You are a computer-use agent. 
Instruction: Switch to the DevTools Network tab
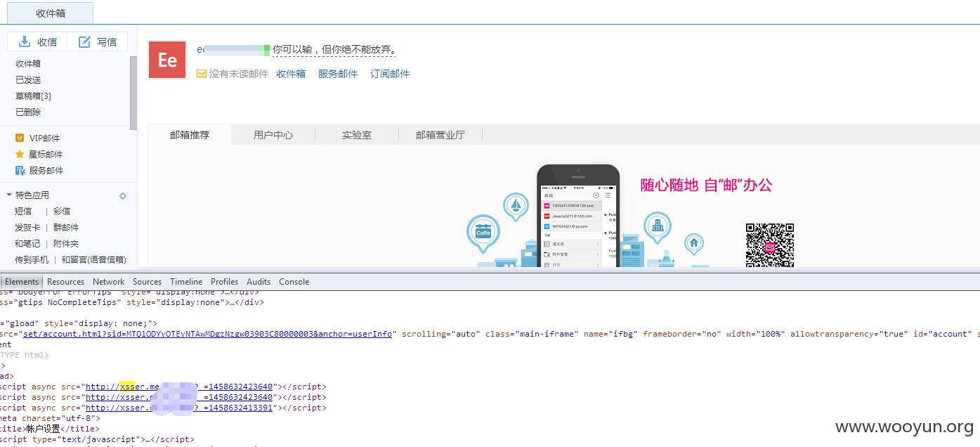(x=108, y=281)
